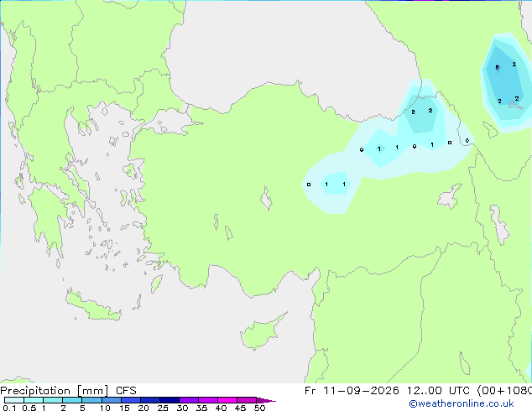The height and width of the screenshot is (411, 532).
Task: Select the 35–40 mm legend swatch
Action: (208, 400)
